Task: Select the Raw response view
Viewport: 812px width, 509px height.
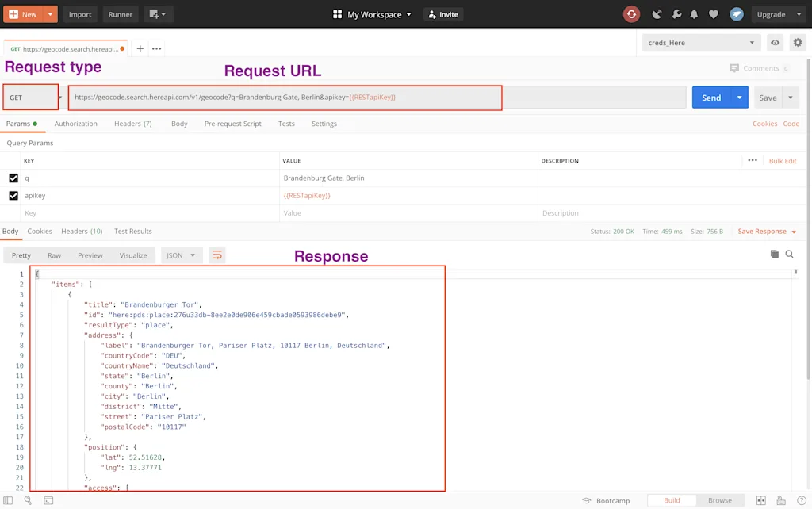Action: coord(54,255)
